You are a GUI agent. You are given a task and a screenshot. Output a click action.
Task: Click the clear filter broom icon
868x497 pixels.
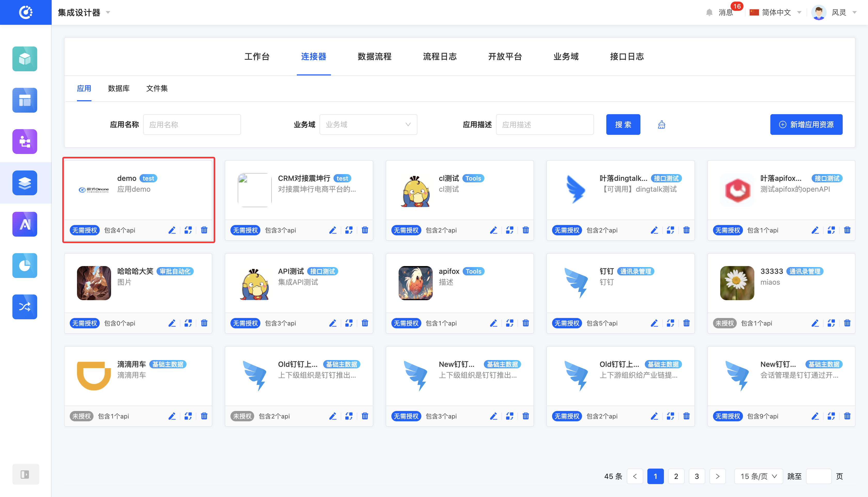point(662,125)
